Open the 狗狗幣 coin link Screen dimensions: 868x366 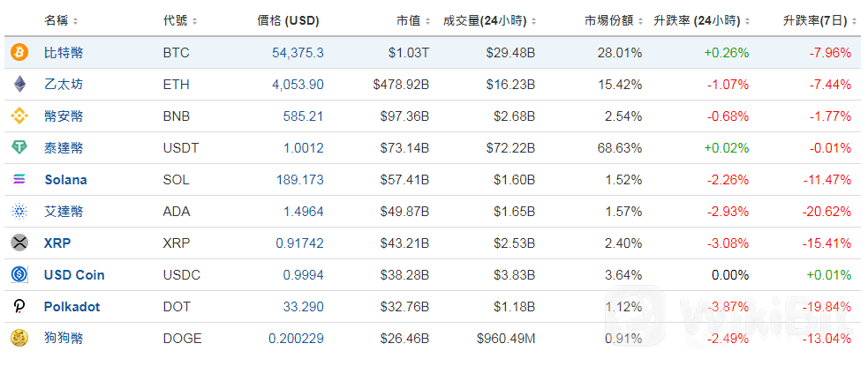[x=64, y=338]
